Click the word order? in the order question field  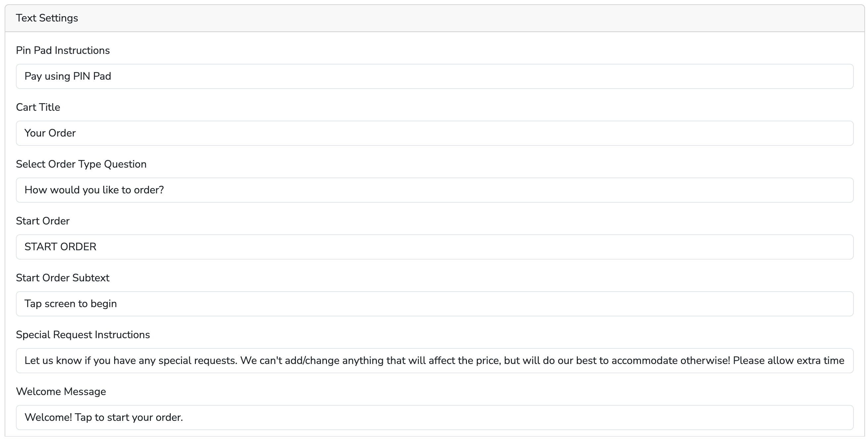coord(149,190)
